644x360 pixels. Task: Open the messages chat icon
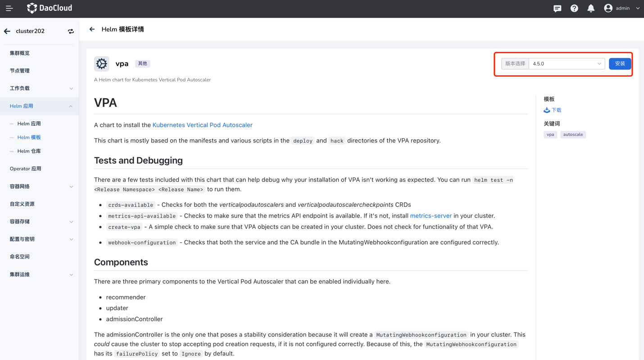tap(557, 9)
